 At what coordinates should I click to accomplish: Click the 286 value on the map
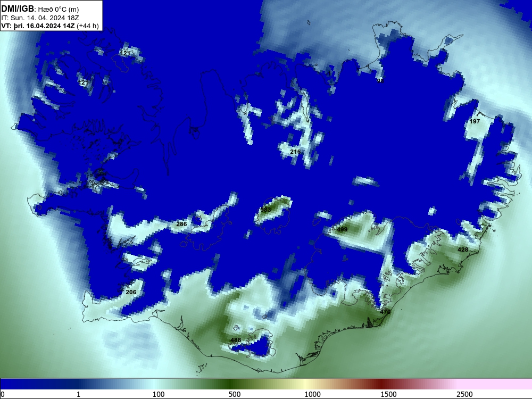pos(181,224)
